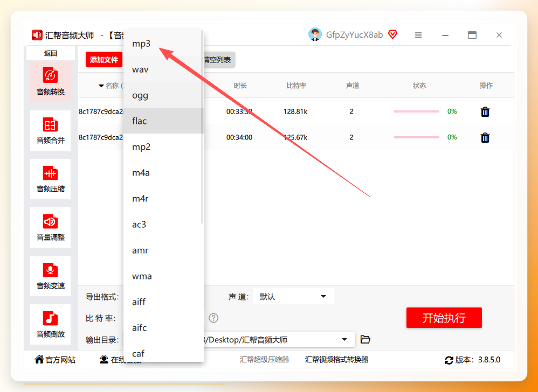Click the 状态 column header

(419, 86)
